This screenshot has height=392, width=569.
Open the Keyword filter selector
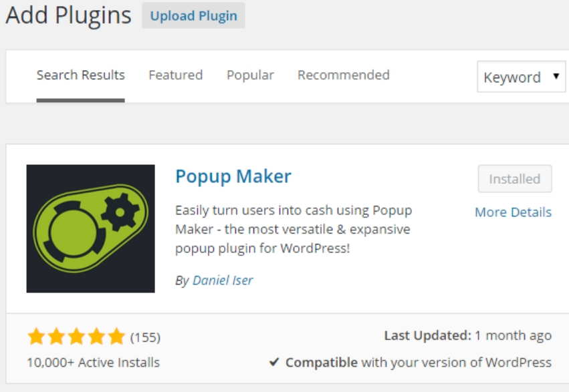coord(522,77)
